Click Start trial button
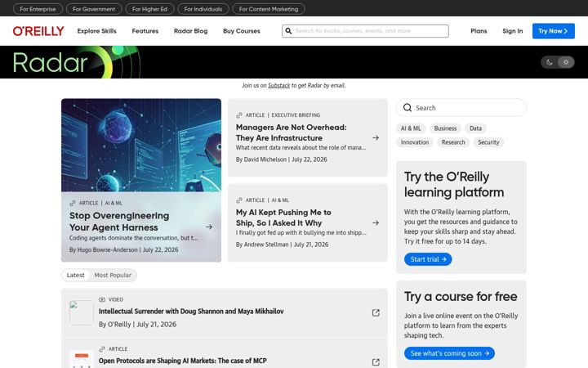The image size is (588, 368). pyautogui.click(x=428, y=259)
